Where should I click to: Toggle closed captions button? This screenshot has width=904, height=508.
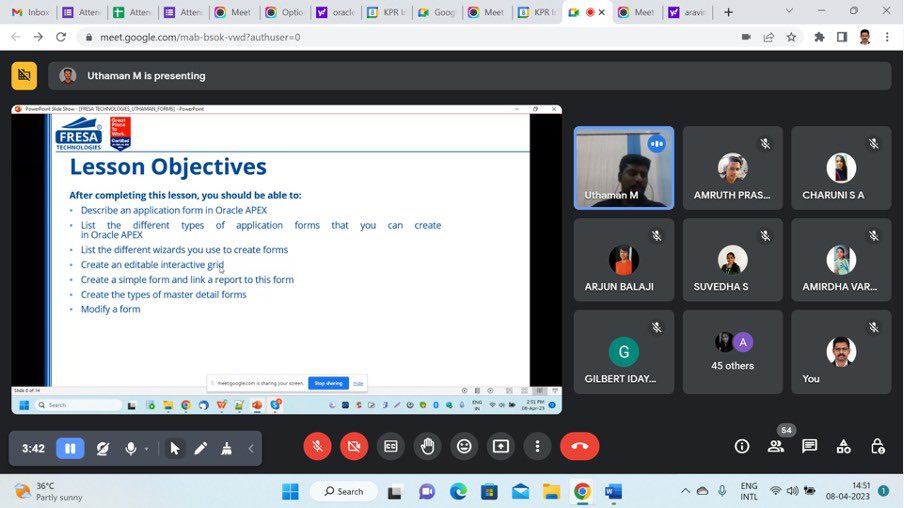pyautogui.click(x=391, y=446)
